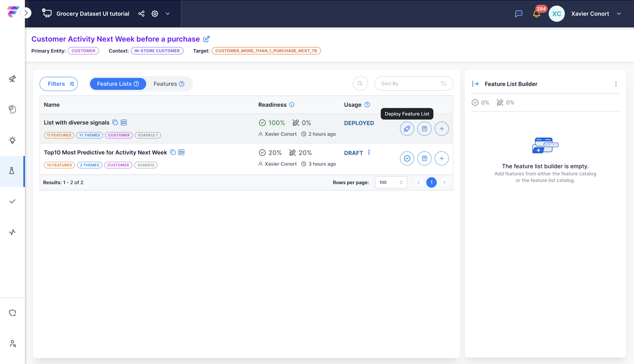Click the 2 hours ago timestamp
634x364 pixels.
coord(322,134)
